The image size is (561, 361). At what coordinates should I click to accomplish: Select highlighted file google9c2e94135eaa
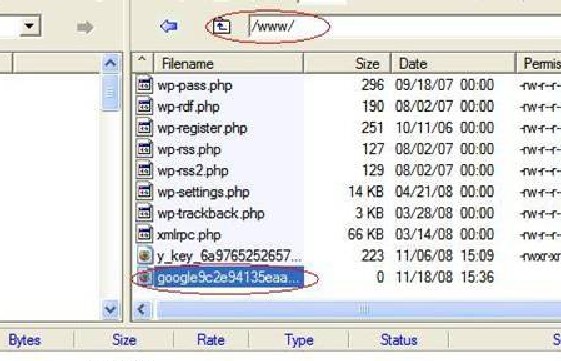pyautogui.click(x=228, y=277)
